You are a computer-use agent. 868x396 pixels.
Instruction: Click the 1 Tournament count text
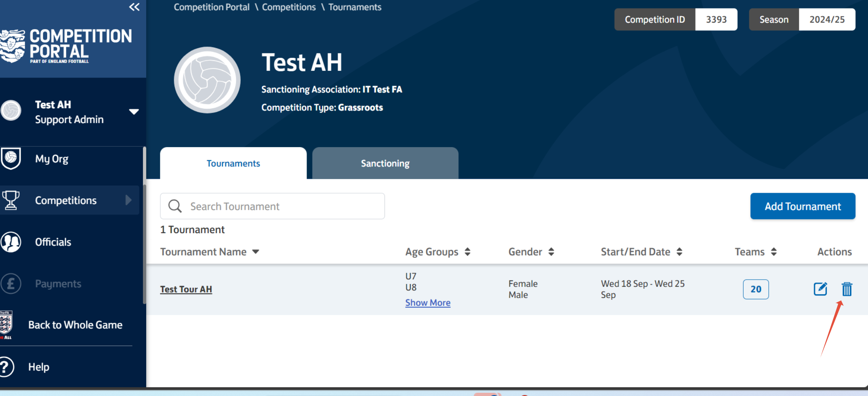pos(192,230)
